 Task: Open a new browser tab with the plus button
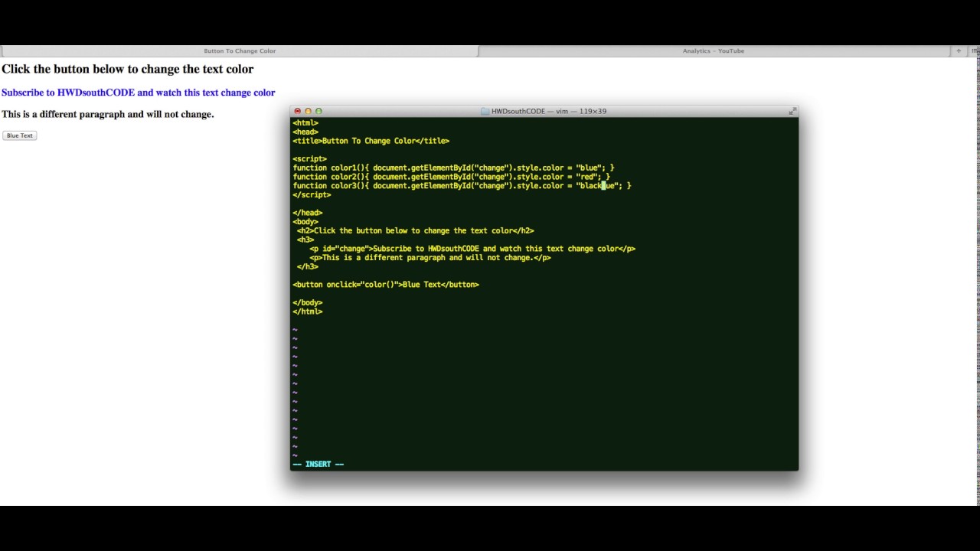click(x=959, y=51)
